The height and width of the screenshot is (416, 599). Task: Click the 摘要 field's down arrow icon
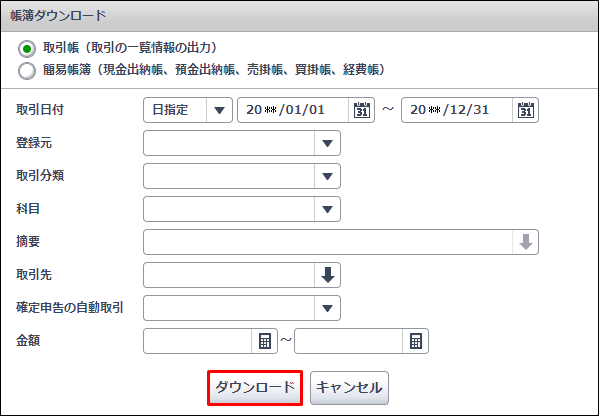click(x=525, y=242)
